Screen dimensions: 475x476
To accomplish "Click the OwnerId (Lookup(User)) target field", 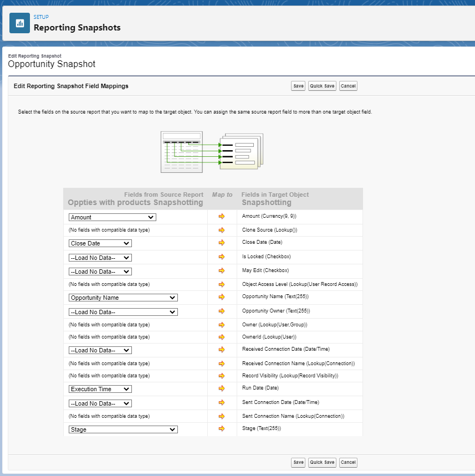I will point(269,337).
